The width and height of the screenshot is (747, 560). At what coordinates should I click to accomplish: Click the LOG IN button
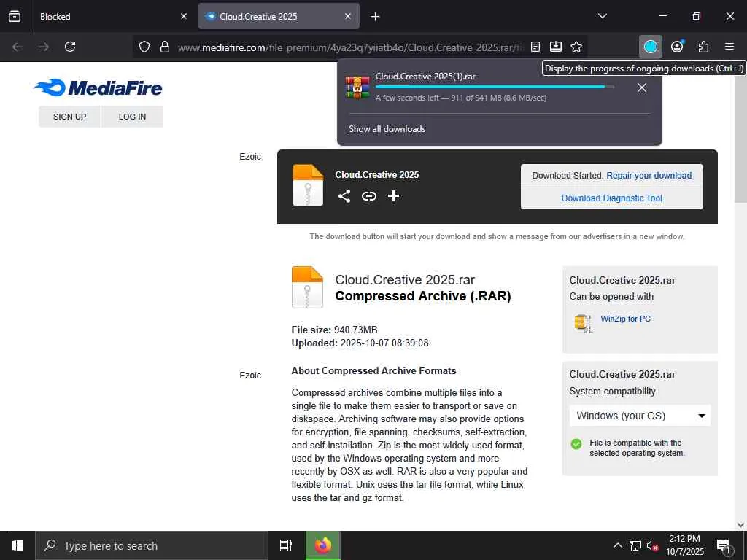coord(133,117)
